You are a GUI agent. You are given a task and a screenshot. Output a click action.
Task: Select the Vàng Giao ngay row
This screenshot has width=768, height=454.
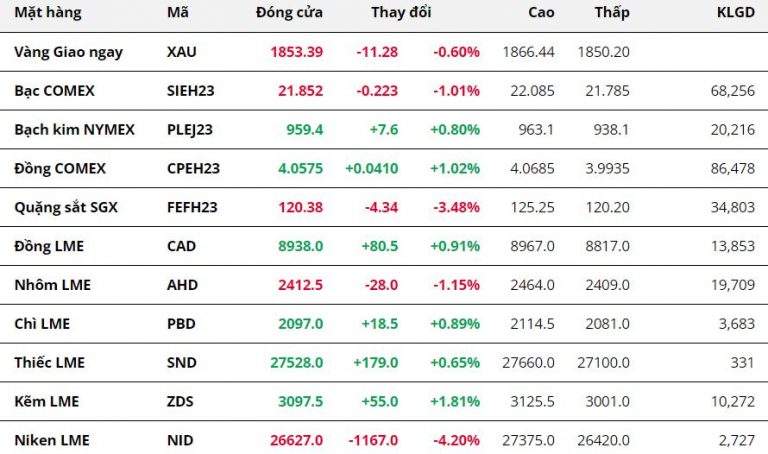point(69,52)
